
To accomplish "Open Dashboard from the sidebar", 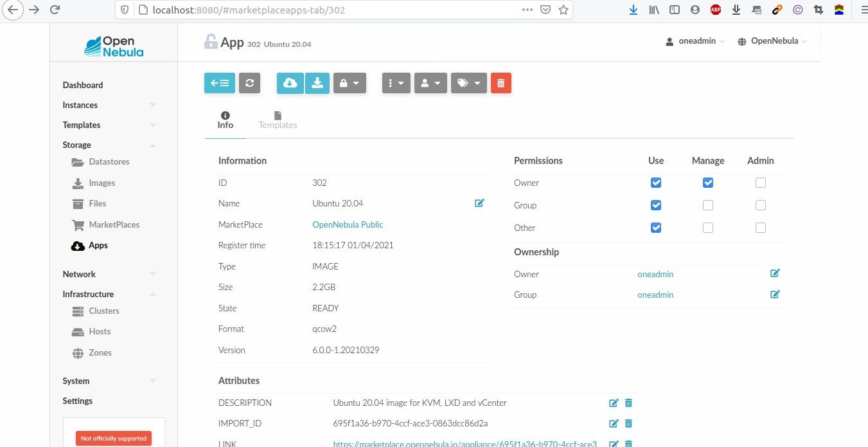I will 83,85.
